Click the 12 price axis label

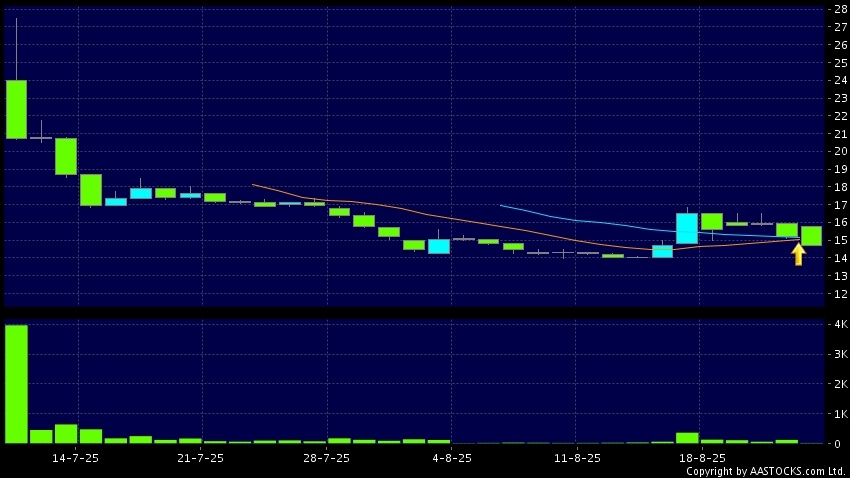coord(841,294)
